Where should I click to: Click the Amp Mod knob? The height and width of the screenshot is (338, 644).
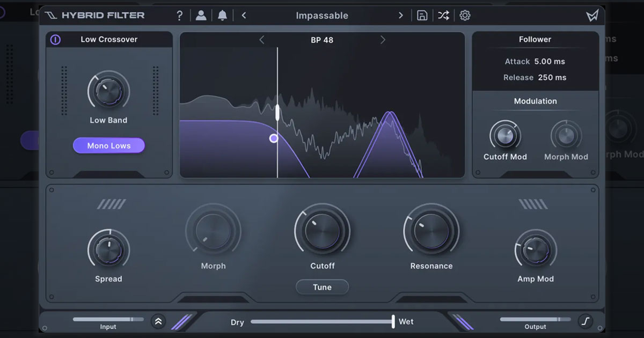pos(536,250)
